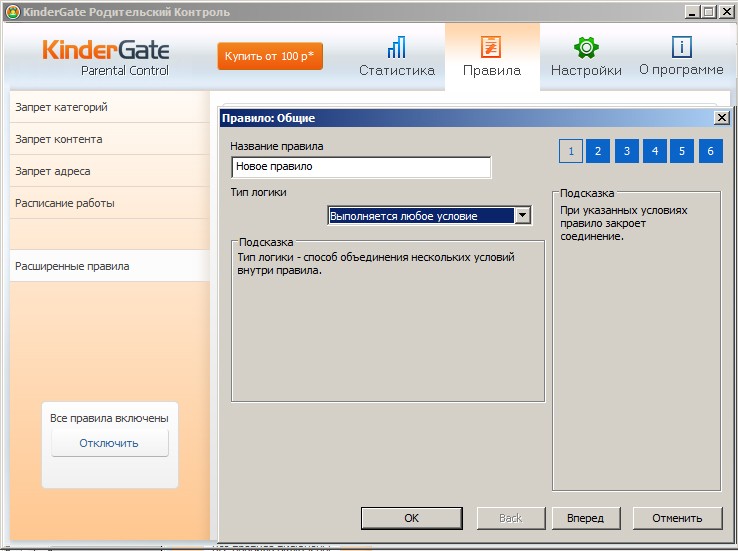Jump to wizard step 4
This screenshot has height=551, width=738.
(654, 151)
